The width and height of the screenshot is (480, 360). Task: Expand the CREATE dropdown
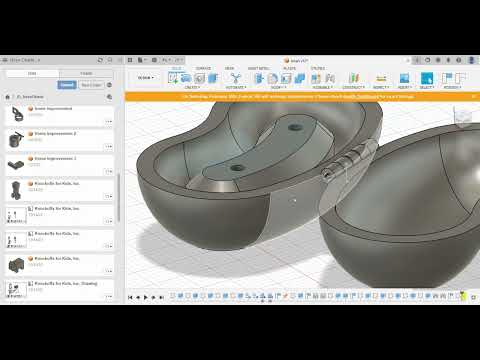(192, 87)
